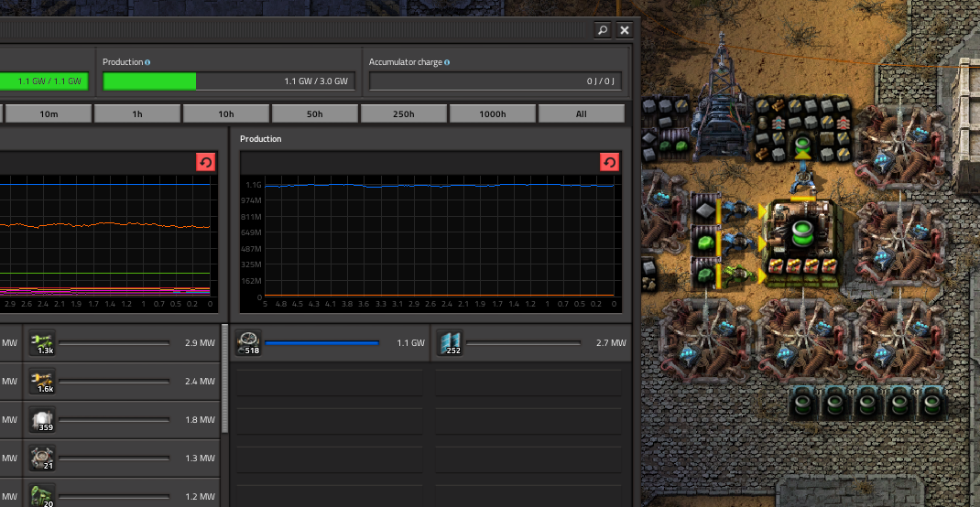Select the solar panel icon labeled 252
Screen dimensions: 980x507
(450, 343)
